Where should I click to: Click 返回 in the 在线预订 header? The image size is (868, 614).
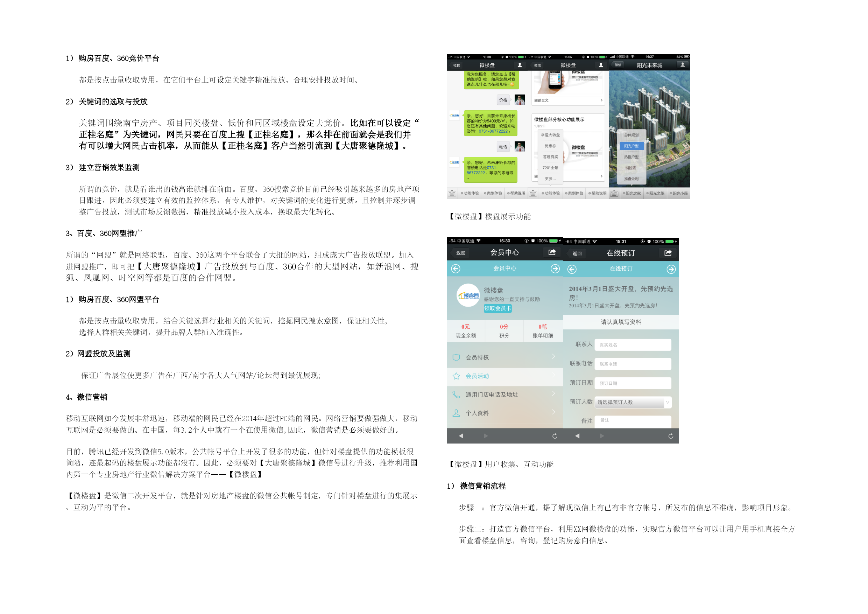577,253
